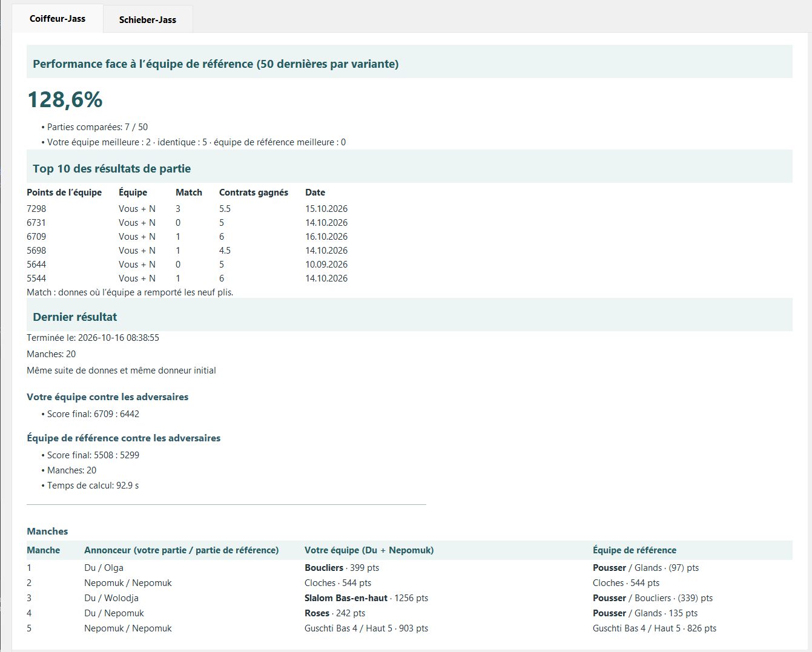Viewport: 812px width, 652px height.
Task: Click the 'Score final: 5508 : 5299' line
Action: click(93, 455)
